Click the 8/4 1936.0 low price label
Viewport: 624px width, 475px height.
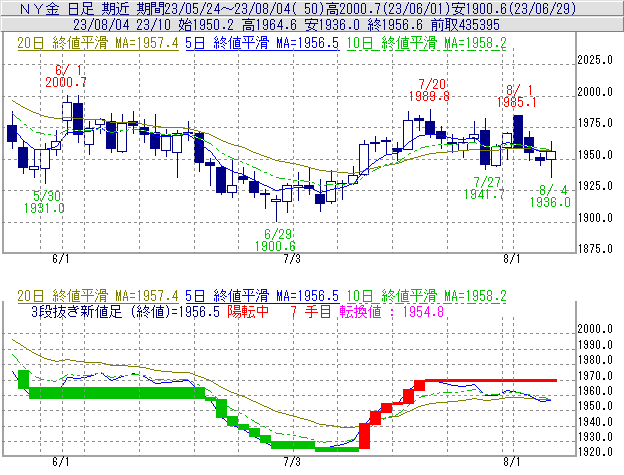550,196
